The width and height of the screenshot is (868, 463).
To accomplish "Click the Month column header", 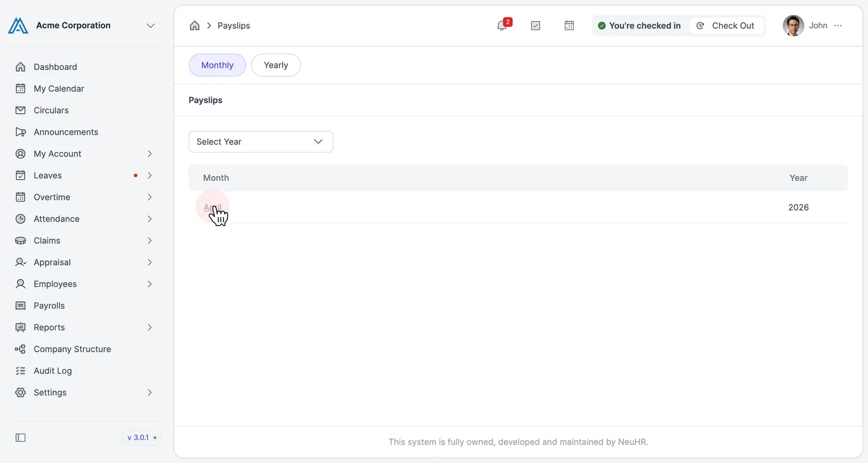I will 216,178.
